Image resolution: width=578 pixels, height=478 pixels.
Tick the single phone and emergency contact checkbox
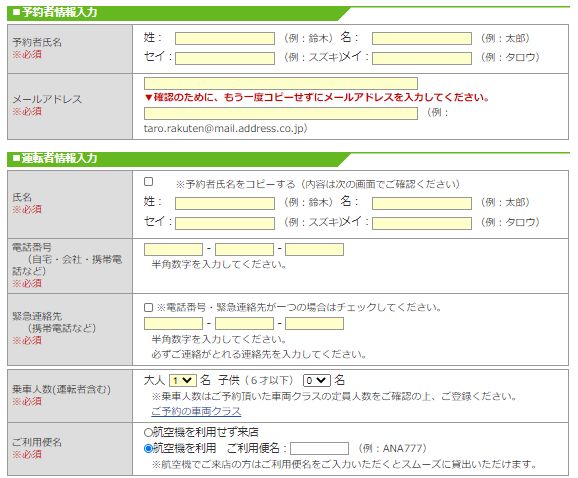pos(149,307)
